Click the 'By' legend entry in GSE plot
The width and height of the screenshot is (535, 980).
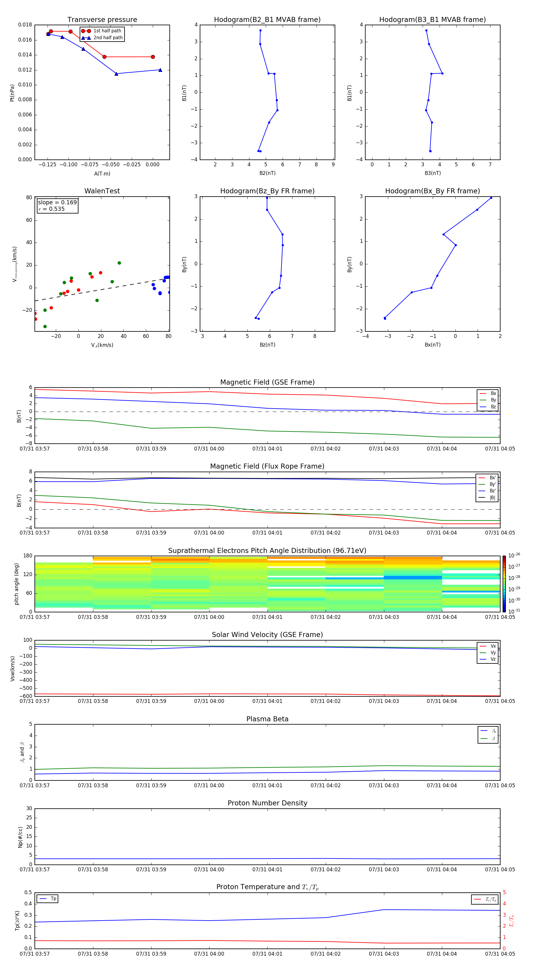pos(488,400)
